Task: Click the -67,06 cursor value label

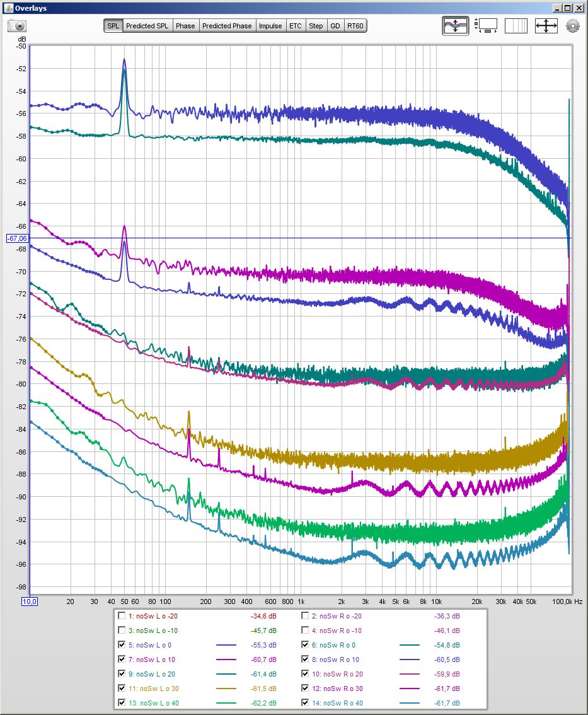Action: click(x=17, y=238)
